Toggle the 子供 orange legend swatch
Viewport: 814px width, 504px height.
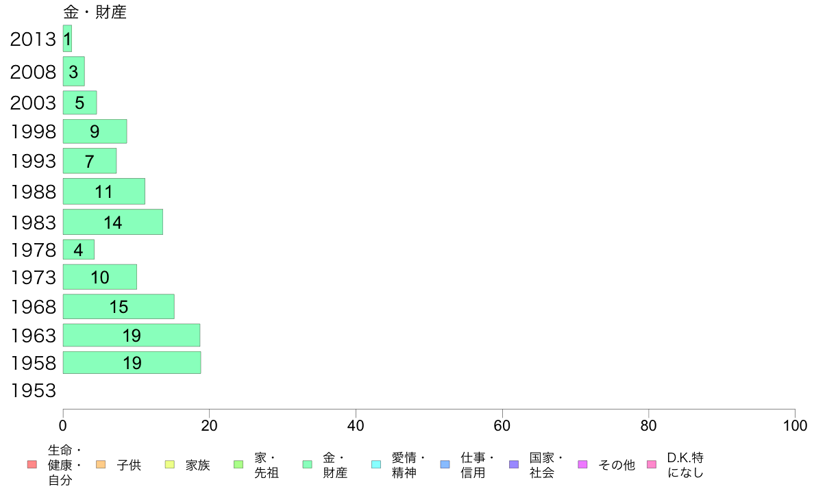click(101, 464)
